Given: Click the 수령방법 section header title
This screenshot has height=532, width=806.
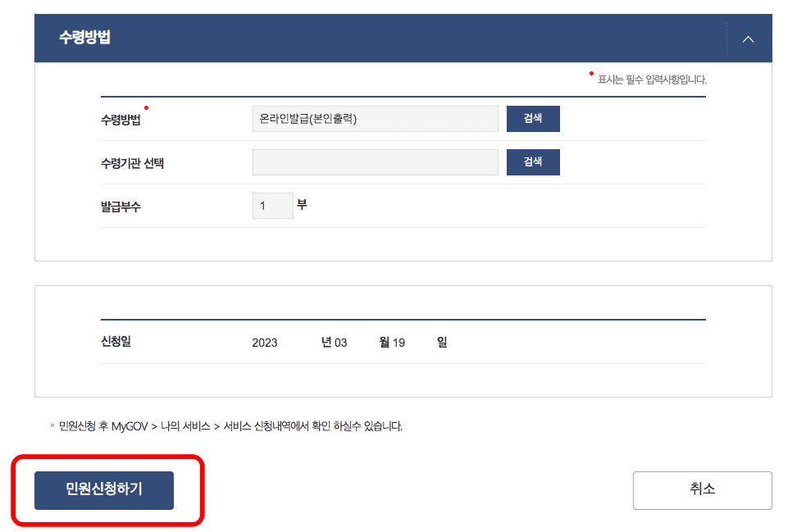Looking at the screenshot, I should [84, 38].
